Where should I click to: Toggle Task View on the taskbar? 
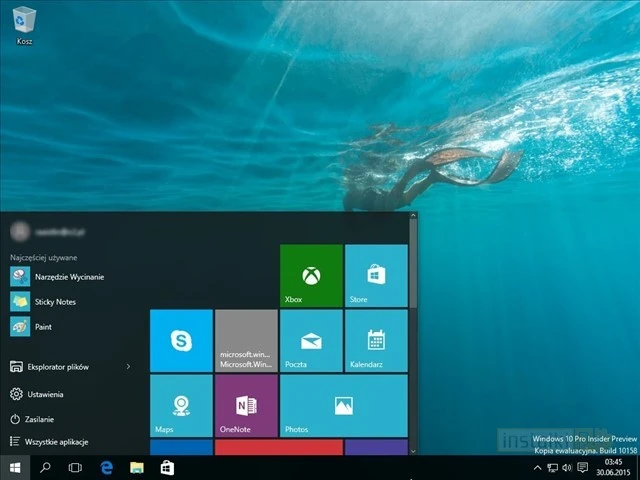coord(75,467)
